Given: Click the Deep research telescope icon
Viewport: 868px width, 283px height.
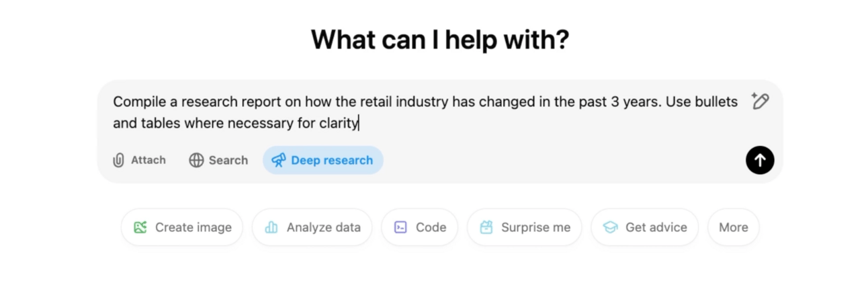Looking at the screenshot, I should (278, 160).
